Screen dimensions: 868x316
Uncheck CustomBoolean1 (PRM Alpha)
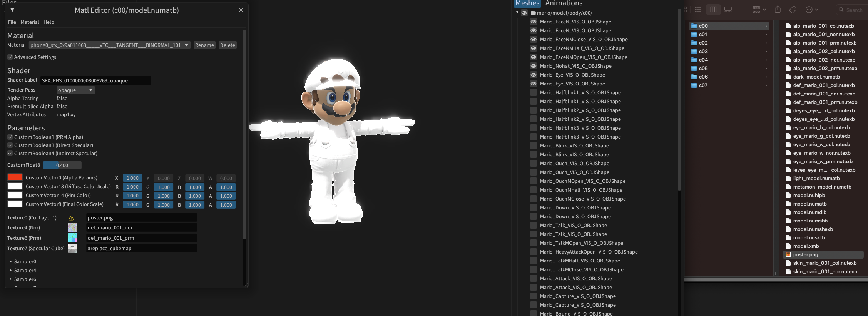click(10, 137)
